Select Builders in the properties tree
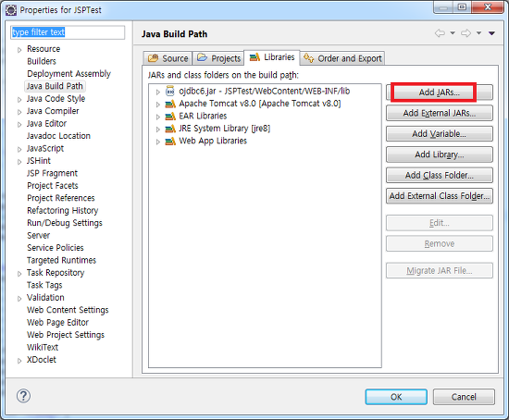Viewport: 509px width, 420px height. tap(42, 61)
